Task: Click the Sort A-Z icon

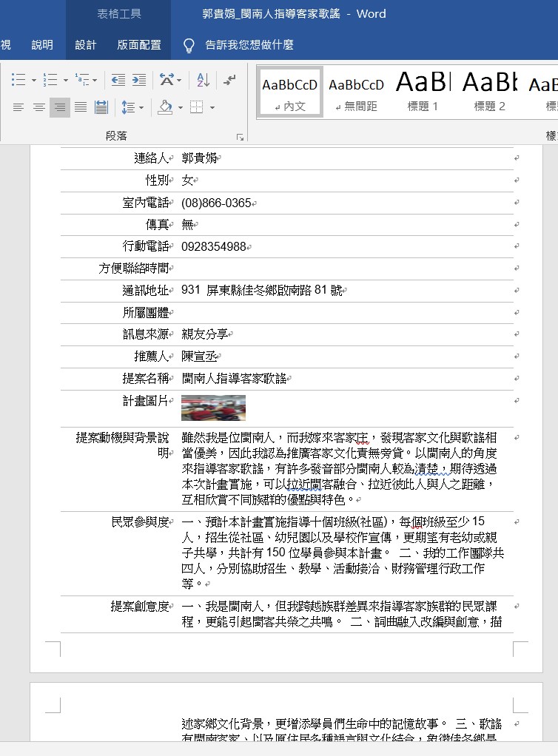Action: click(203, 80)
